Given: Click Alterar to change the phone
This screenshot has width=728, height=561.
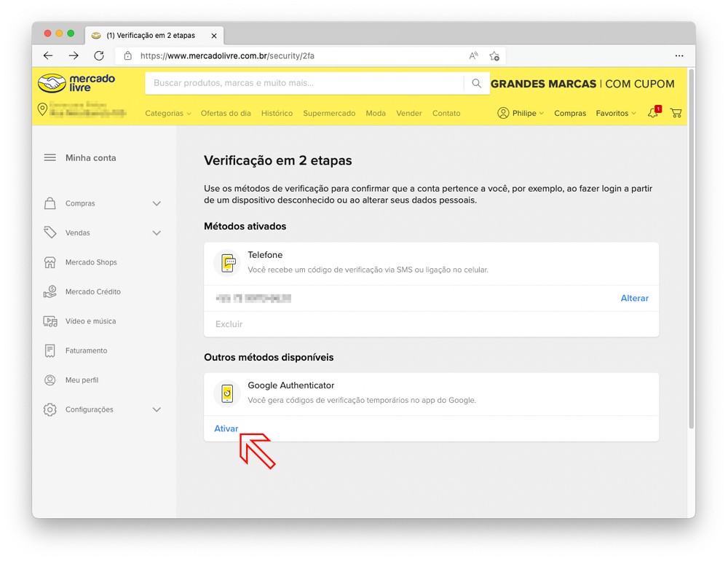Looking at the screenshot, I should coord(634,298).
